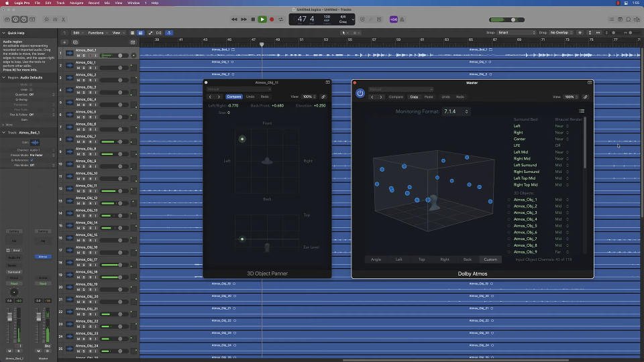Viewport: 644px width, 362px height.
Task: Toggle the Cycle mode button
Action: pos(281,19)
